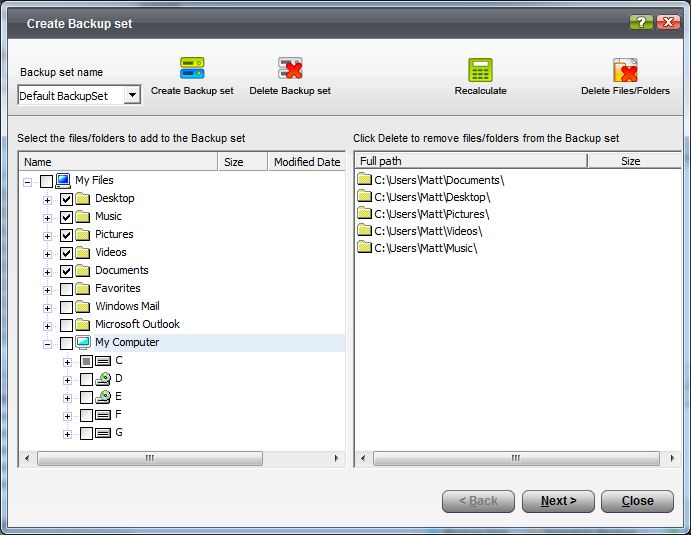Screen dimensions: 691x535
Task: Uncheck the Videos checkbox
Action: point(66,253)
